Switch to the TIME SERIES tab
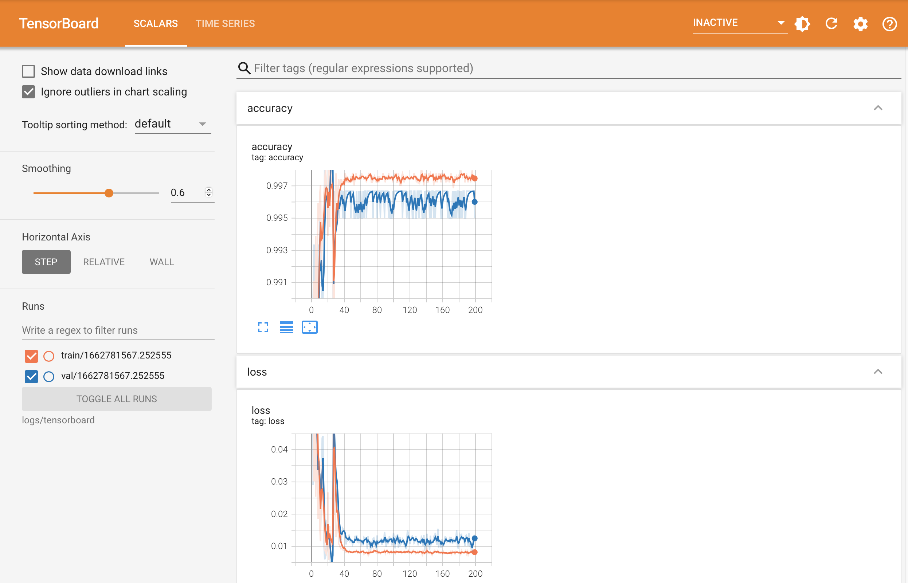The width and height of the screenshot is (908, 588). tap(225, 23)
